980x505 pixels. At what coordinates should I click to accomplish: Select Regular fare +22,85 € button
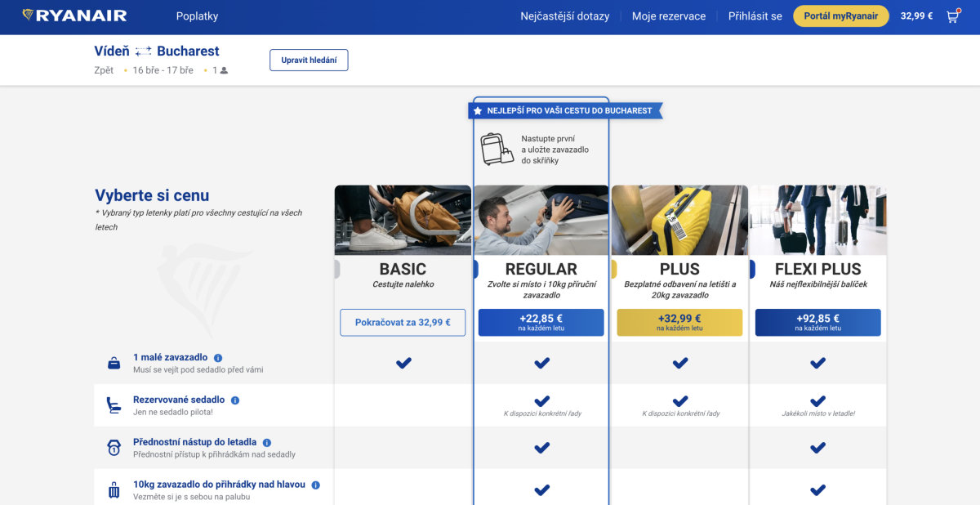541,322
